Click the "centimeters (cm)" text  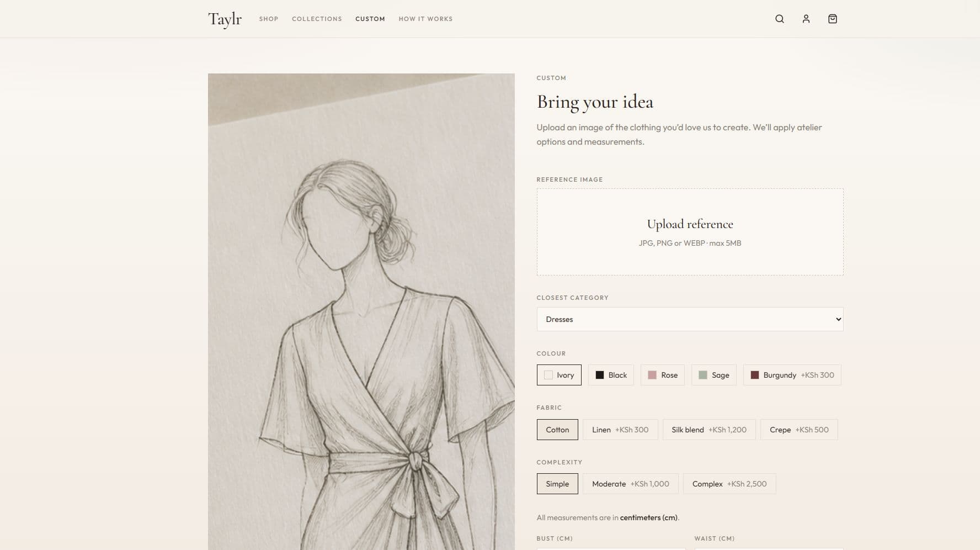pos(648,517)
